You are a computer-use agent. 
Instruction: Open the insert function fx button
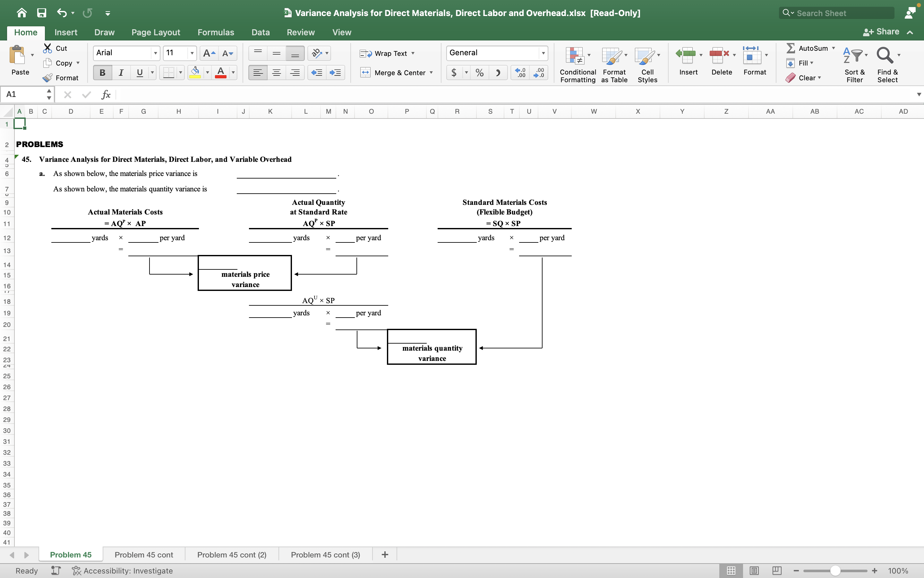tap(106, 94)
